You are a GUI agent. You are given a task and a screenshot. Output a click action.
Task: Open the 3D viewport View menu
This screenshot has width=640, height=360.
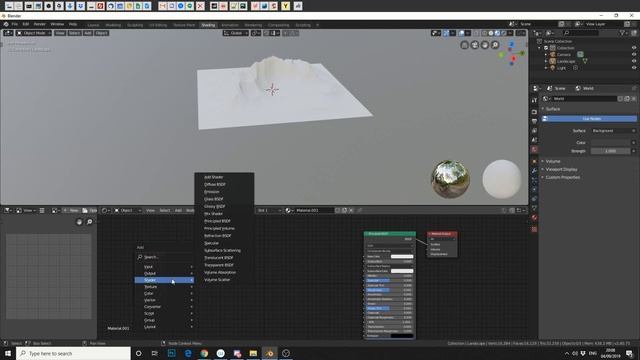pos(60,33)
